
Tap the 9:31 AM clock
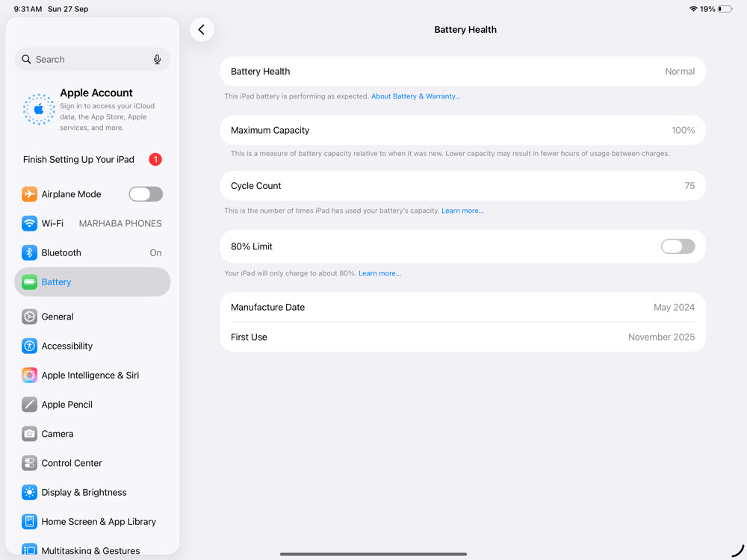(x=28, y=9)
